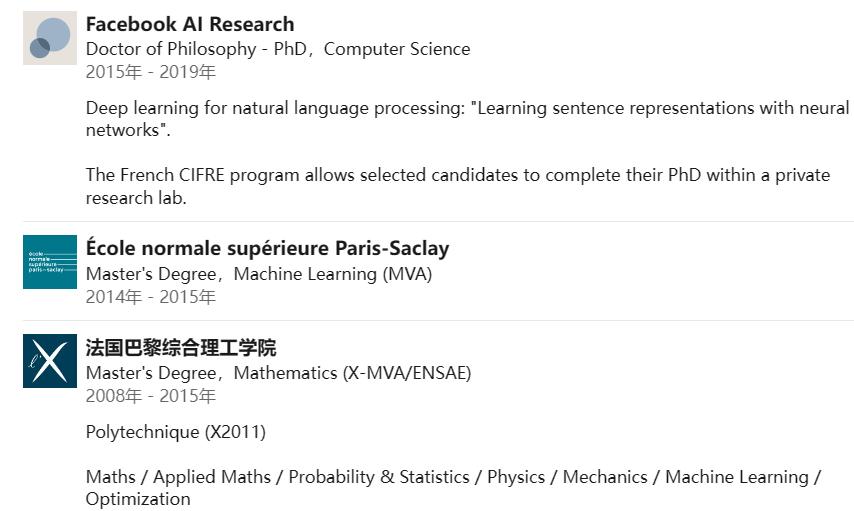This screenshot has height=511, width=854.
Task: Click the Master's Degree Mathematics (X-MVA/ENSAE) text
Action: coord(278,373)
